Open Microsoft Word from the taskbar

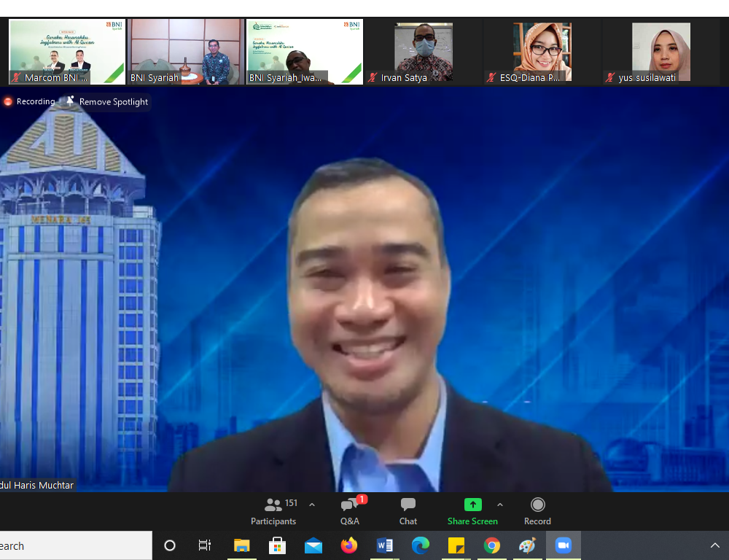coord(385,545)
